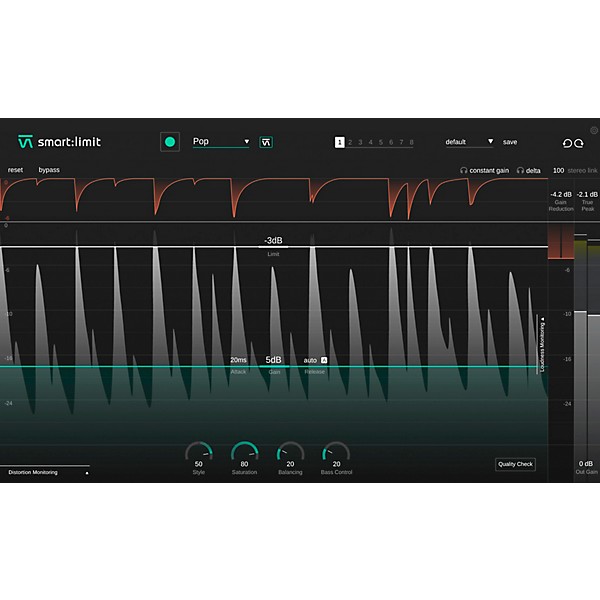600x600 pixels.
Task: Expand the Loudness Monitoring side panel
Action: click(542, 344)
